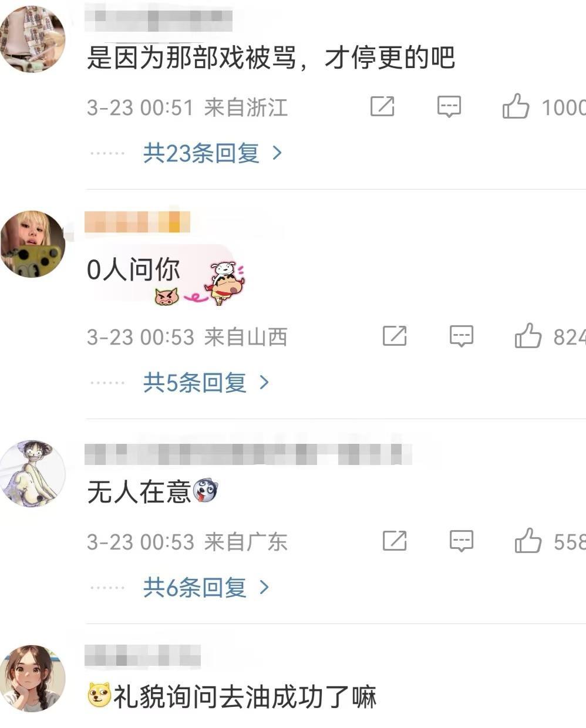Tap the reply bubble icon on the Zhejiang comment

pyautogui.click(x=449, y=106)
